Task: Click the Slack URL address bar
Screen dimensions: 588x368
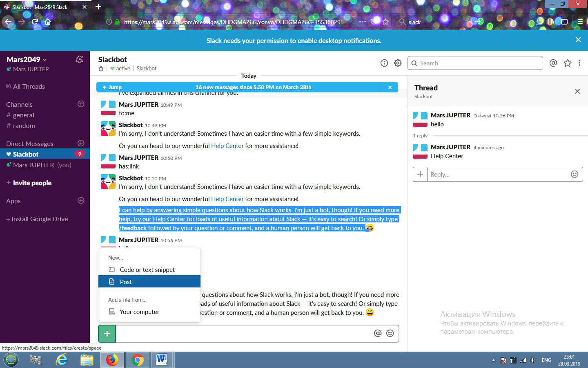Action: coord(233,22)
